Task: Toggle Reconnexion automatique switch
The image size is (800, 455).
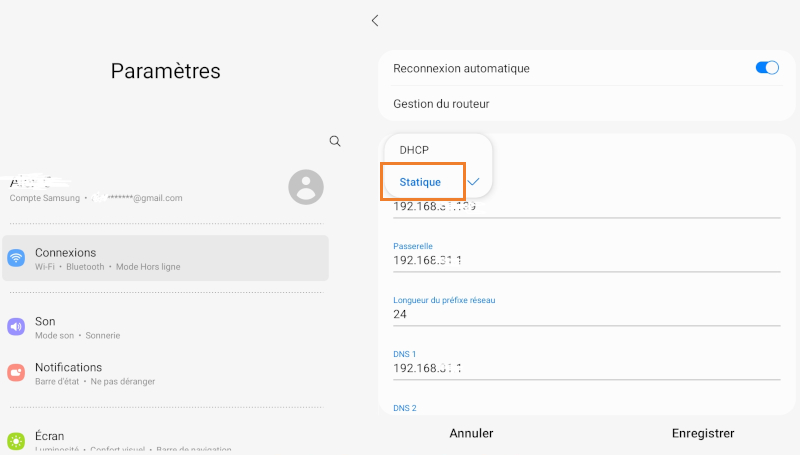Action: click(766, 68)
